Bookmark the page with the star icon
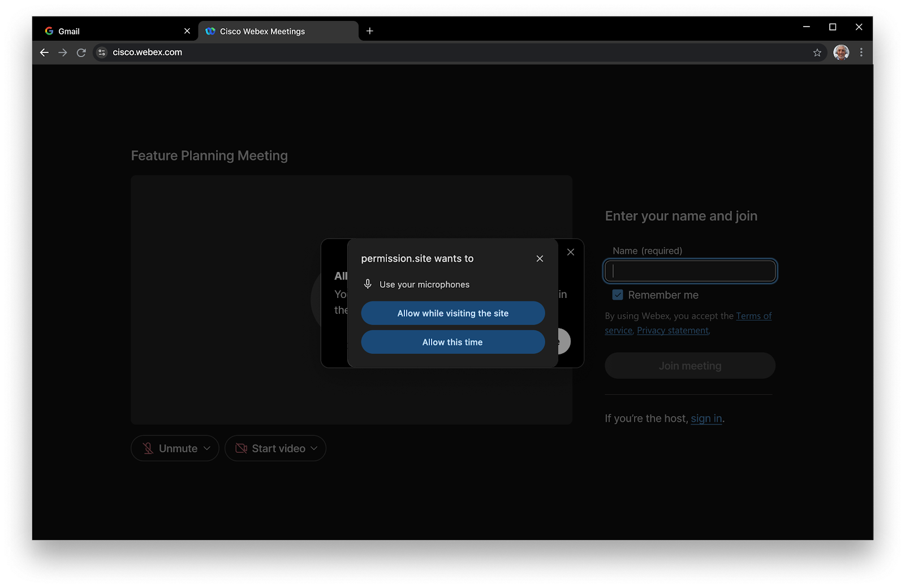Viewport: 905px width, 588px height. pos(817,52)
